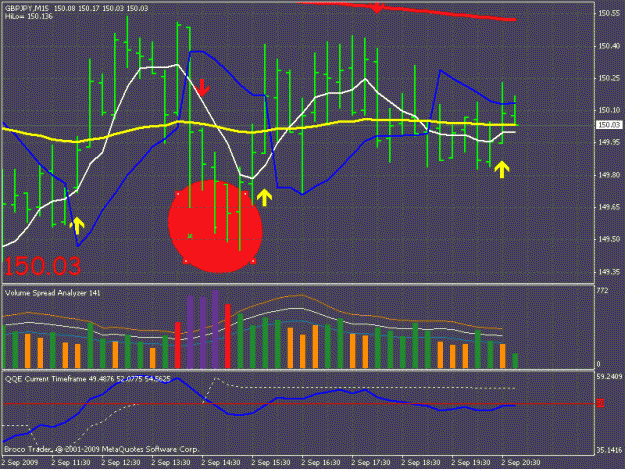Select the yellow buy arrow near 11:30

[x=77, y=226]
